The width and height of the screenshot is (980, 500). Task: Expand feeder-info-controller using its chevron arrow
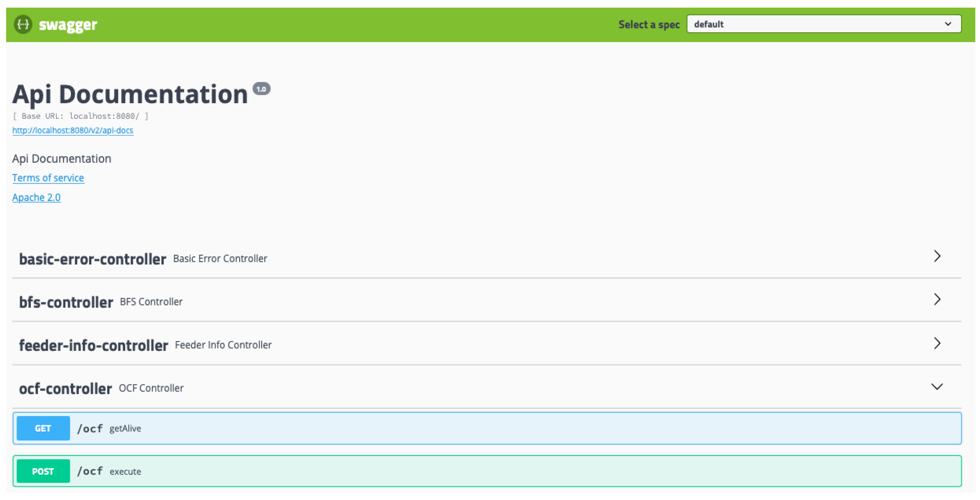pyautogui.click(x=937, y=343)
